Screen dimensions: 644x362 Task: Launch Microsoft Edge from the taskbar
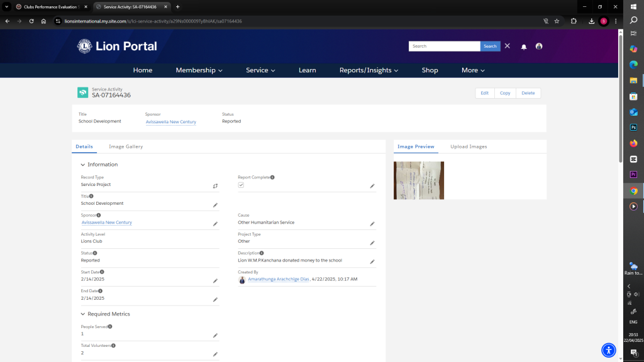coord(633,65)
